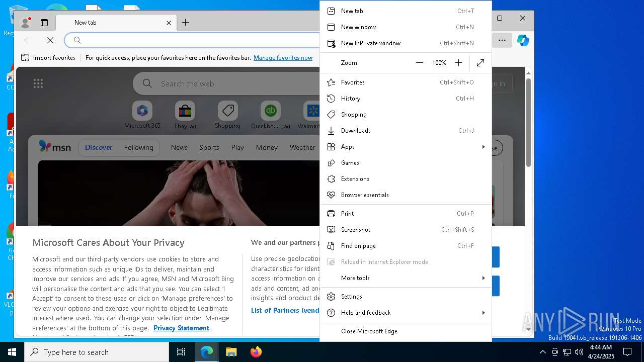This screenshot has width=644, height=362.
Task: Open Extensions from menu
Action: [406, 179]
